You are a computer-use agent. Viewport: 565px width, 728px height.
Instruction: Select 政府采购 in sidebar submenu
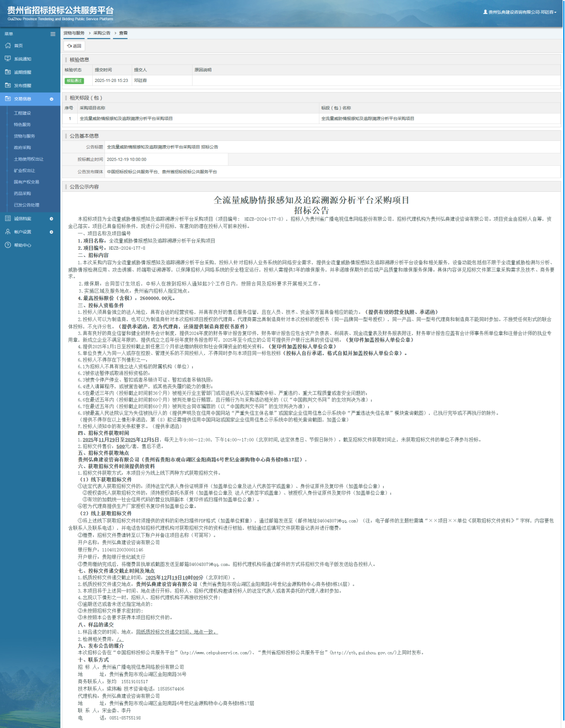[x=22, y=147]
